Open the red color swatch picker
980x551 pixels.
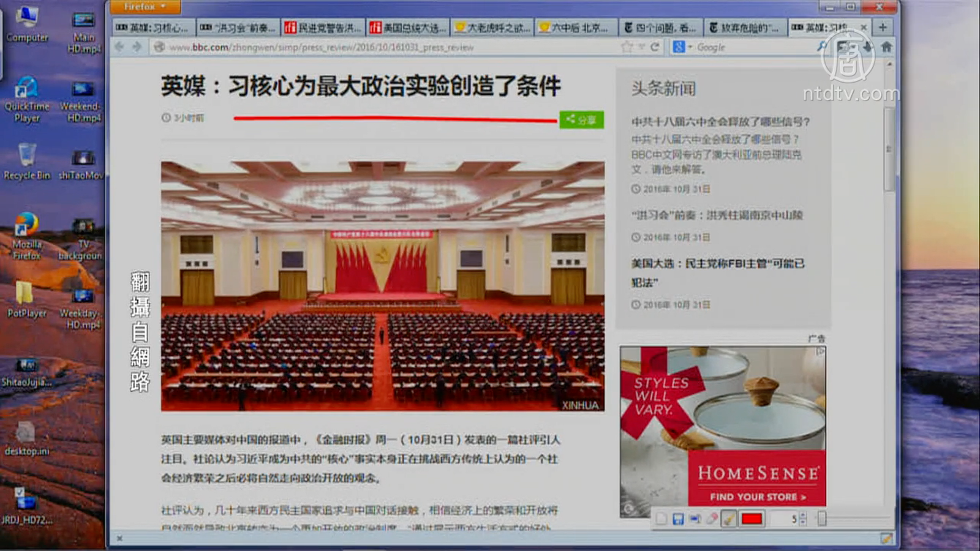(752, 519)
